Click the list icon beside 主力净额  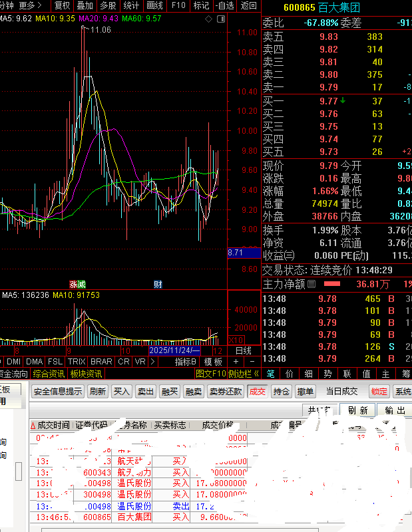pos(311,284)
